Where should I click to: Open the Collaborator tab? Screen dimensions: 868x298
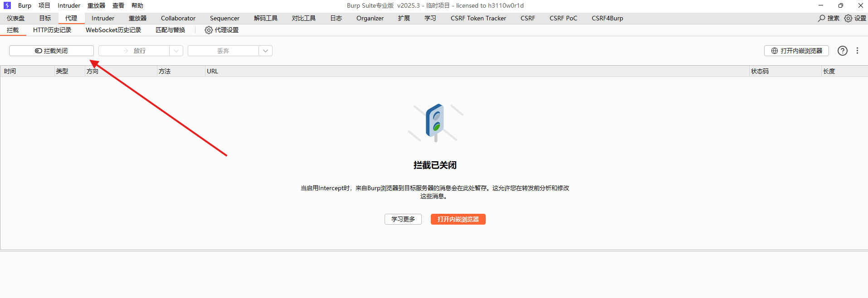coord(178,18)
